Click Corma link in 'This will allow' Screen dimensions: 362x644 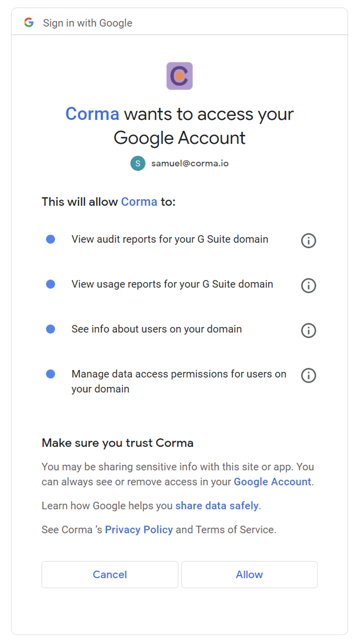click(139, 202)
